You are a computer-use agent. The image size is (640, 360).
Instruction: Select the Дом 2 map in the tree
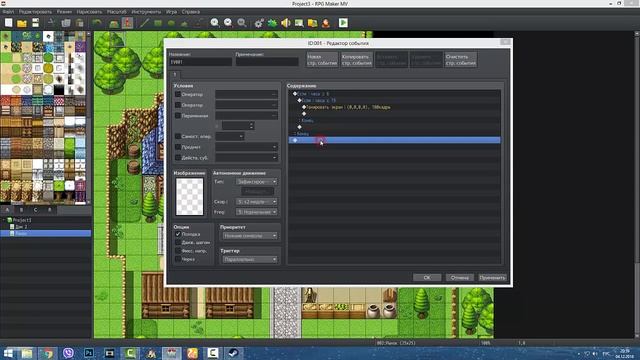[21, 227]
